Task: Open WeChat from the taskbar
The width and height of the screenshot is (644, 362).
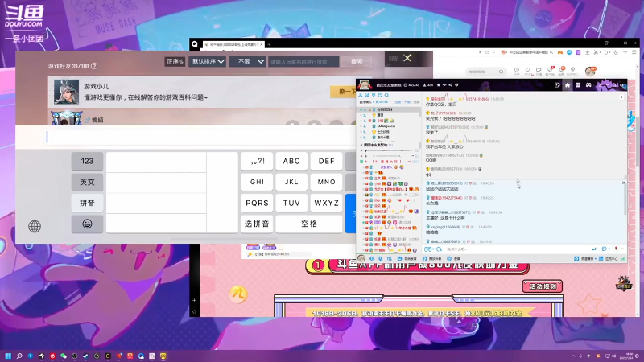Action: pos(64,356)
